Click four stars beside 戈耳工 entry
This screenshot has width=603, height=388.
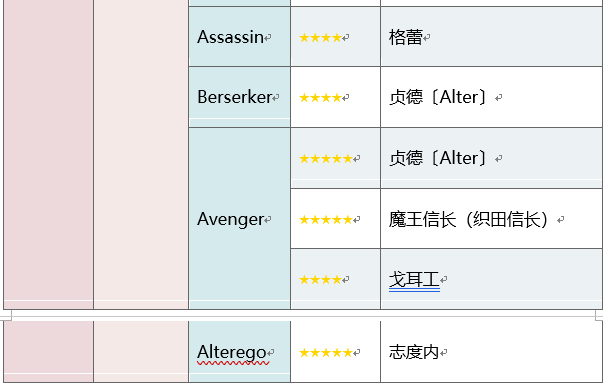tap(320, 280)
